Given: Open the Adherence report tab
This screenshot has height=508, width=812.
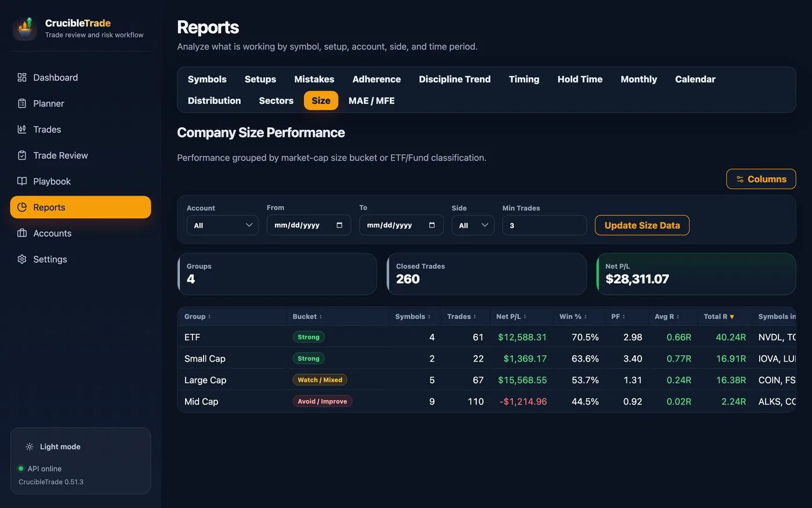Looking at the screenshot, I should click(376, 79).
